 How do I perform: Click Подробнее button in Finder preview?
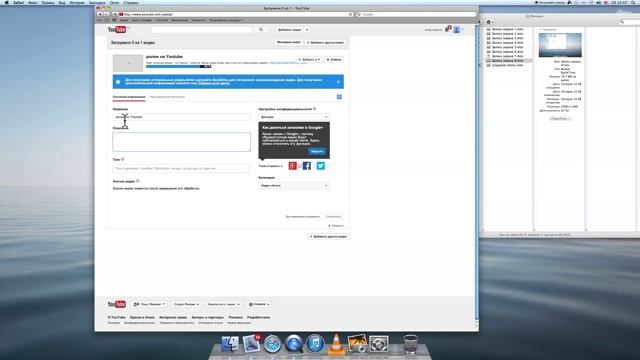[x=559, y=118]
